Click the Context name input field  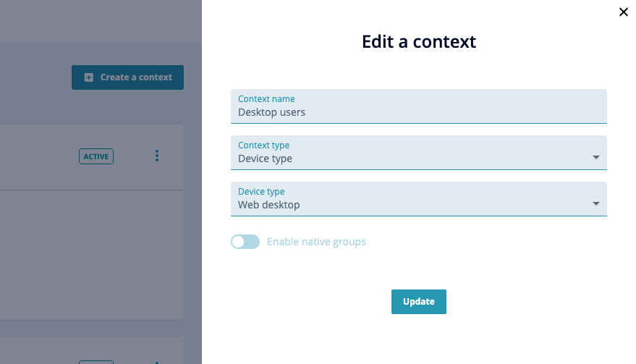click(419, 106)
